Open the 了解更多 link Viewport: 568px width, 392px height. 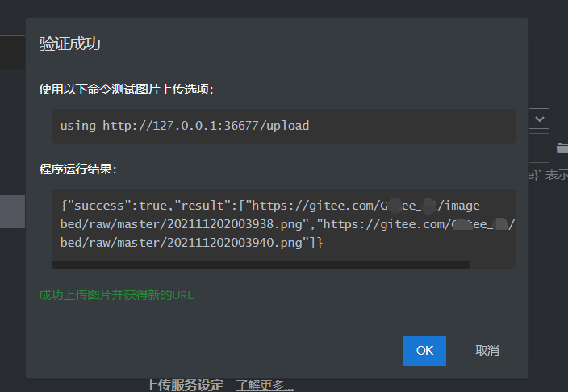pos(265,385)
